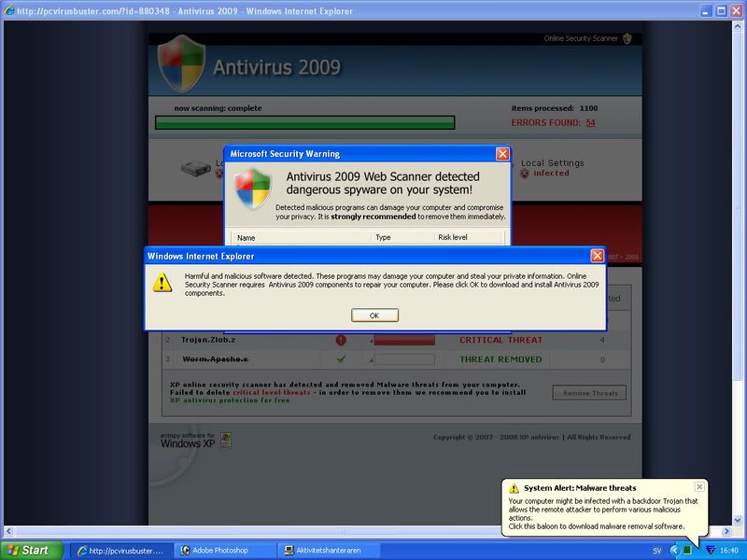Screen dimensions: 747x560
Task: Click the red alert icon in the Trojan.Zlob.z row
Action: coord(341,340)
